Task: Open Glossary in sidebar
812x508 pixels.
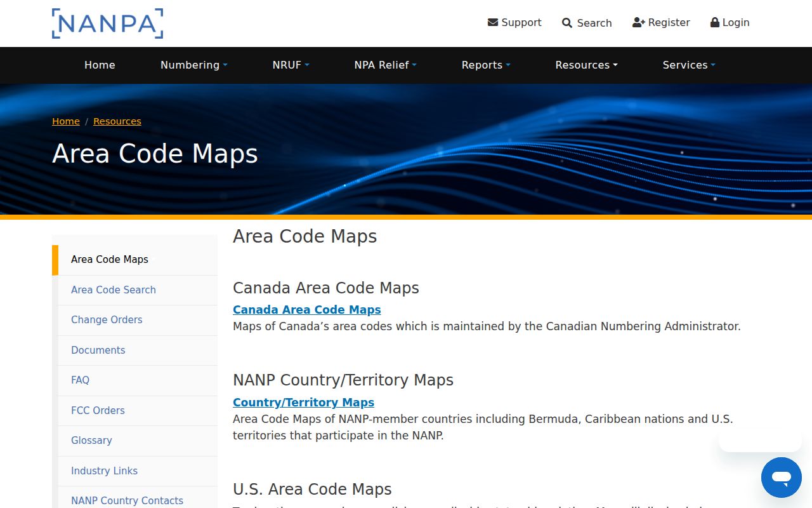Action: point(138,441)
